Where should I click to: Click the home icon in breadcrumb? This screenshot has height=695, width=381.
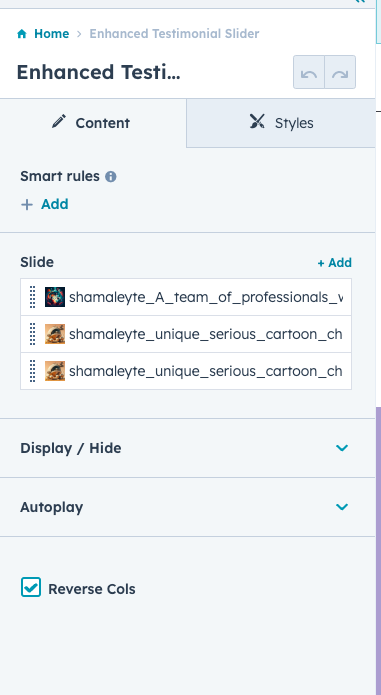point(22,34)
